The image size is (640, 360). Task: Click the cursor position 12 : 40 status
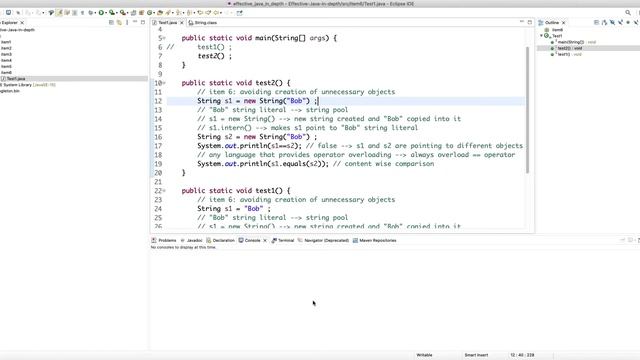(522, 355)
